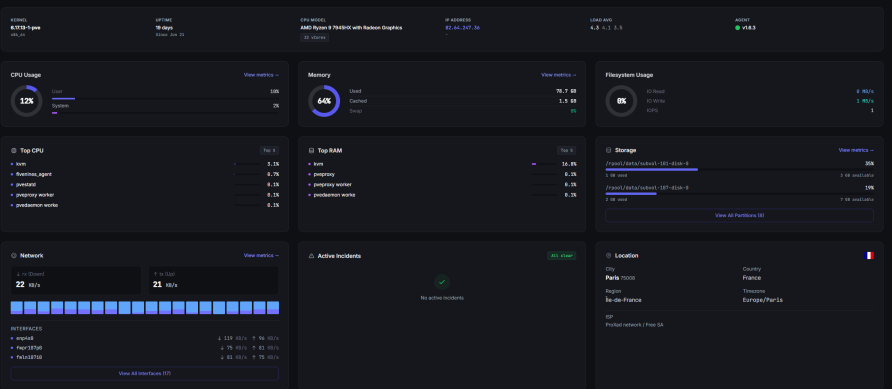Click the Network panel icon
Image resolution: width=892 pixels, height=389 pixels.
(14, 256)
